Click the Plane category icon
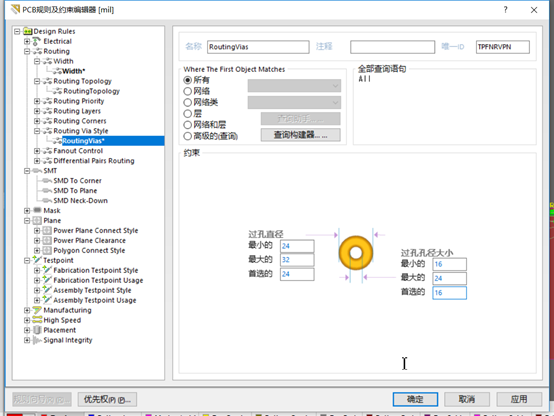Screen dimensions: 554x416 point(37,221)
